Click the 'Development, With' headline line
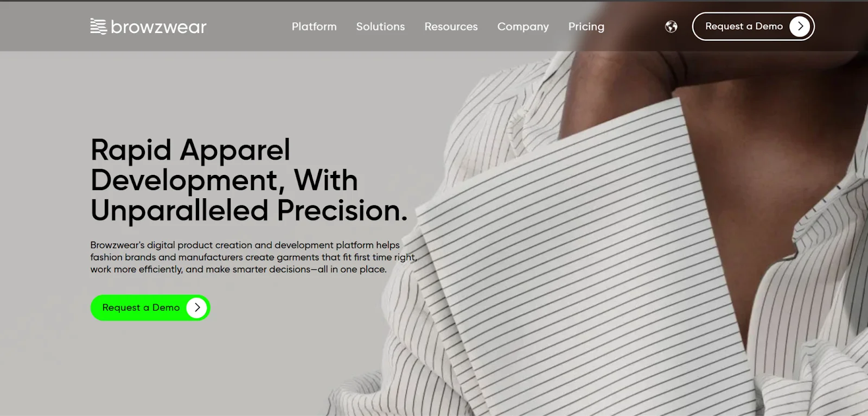 coord(224,180)
